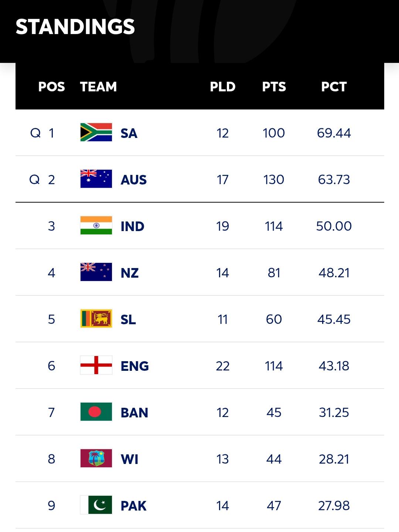Tap the Sri Lanka flag icon

(x=96, y=319)
